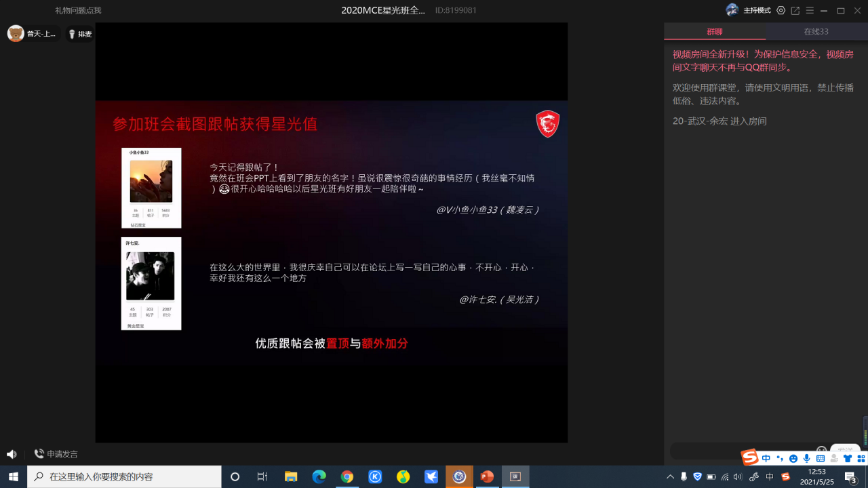Open room settings hexagon icon
Viewport: 868px width, 488px height.
pyautogui.click(x=781, y=11)
